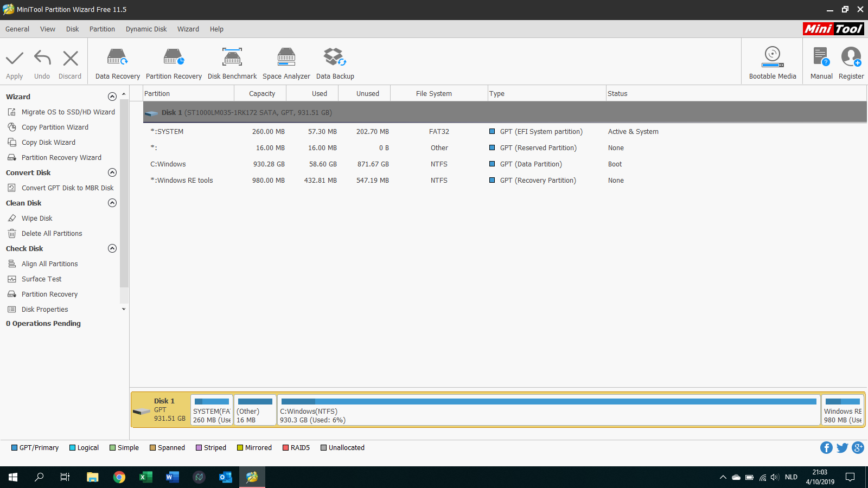Collapse the Convert Disk section
Image resolution: width=868 pixels, height=488 pixels.
coord(112,172)
